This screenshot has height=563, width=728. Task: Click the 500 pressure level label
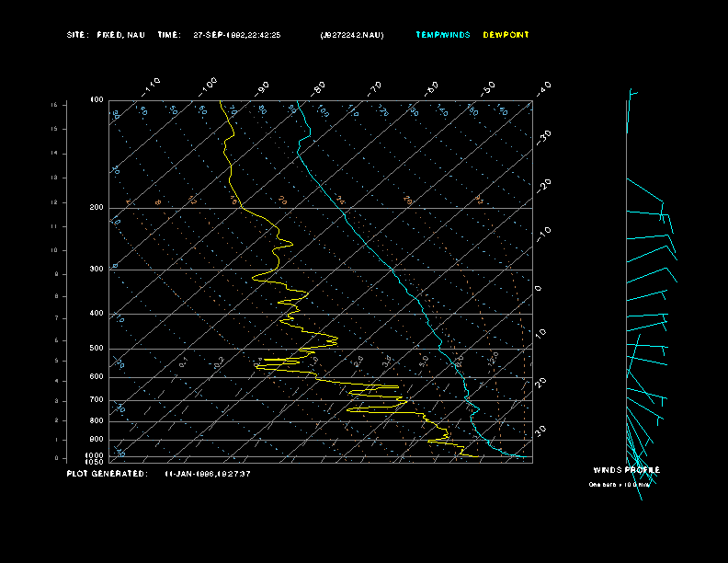click(x=97, y=349)
